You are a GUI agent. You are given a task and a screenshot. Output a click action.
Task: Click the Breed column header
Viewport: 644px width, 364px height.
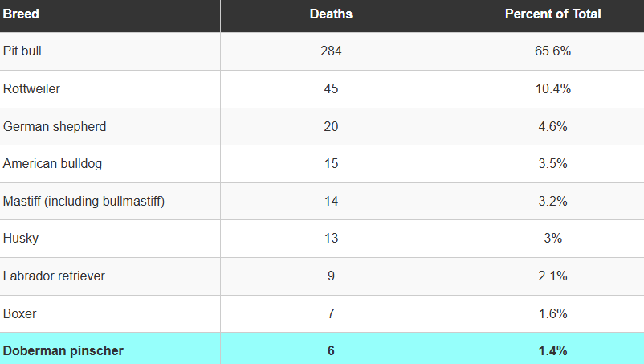21,14
